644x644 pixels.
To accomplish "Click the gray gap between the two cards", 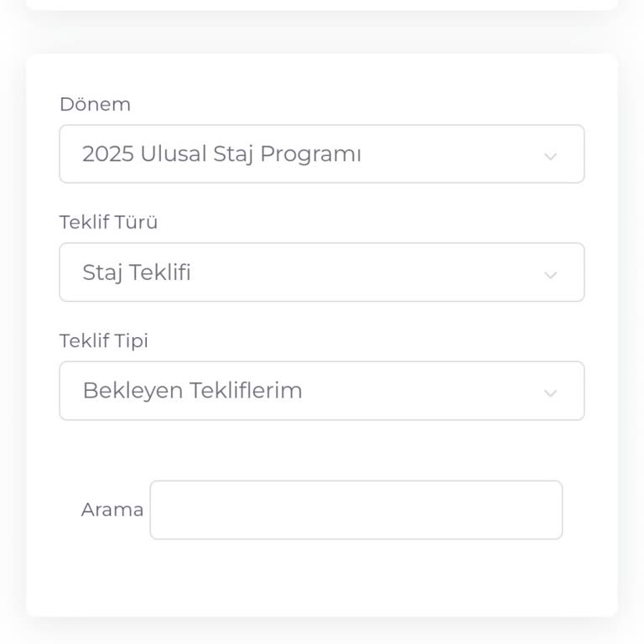I will pyautogui.click(x=322, y=32).
